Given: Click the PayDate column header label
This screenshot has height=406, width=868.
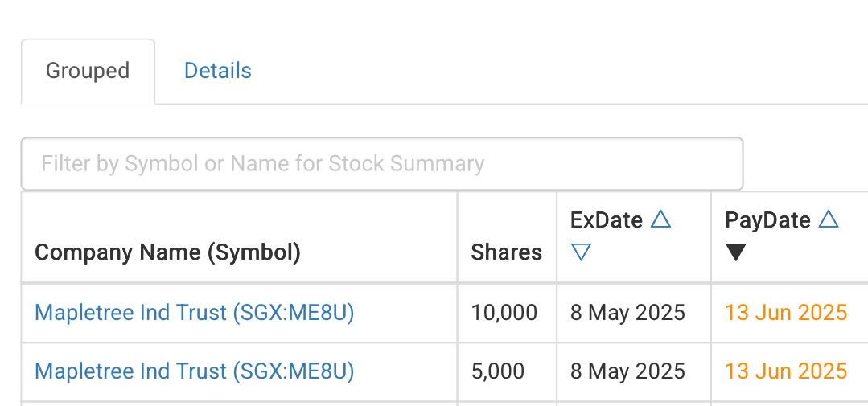Looking at the screenshot, I should [x=767, y=220].
